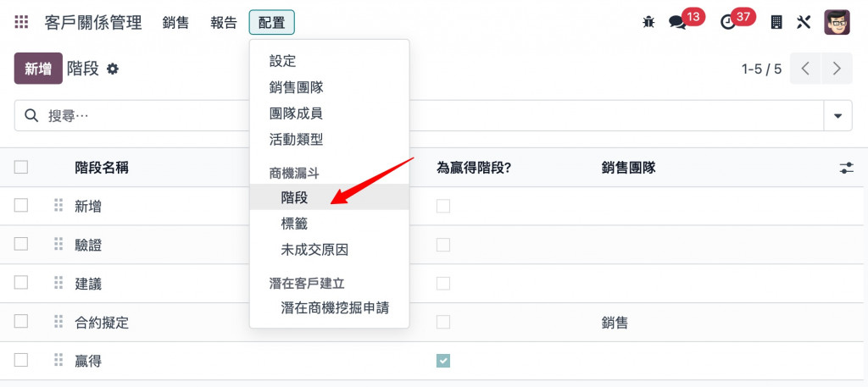
Task: Open the messages icon with 13 badge
Action: tap(677, 22)
